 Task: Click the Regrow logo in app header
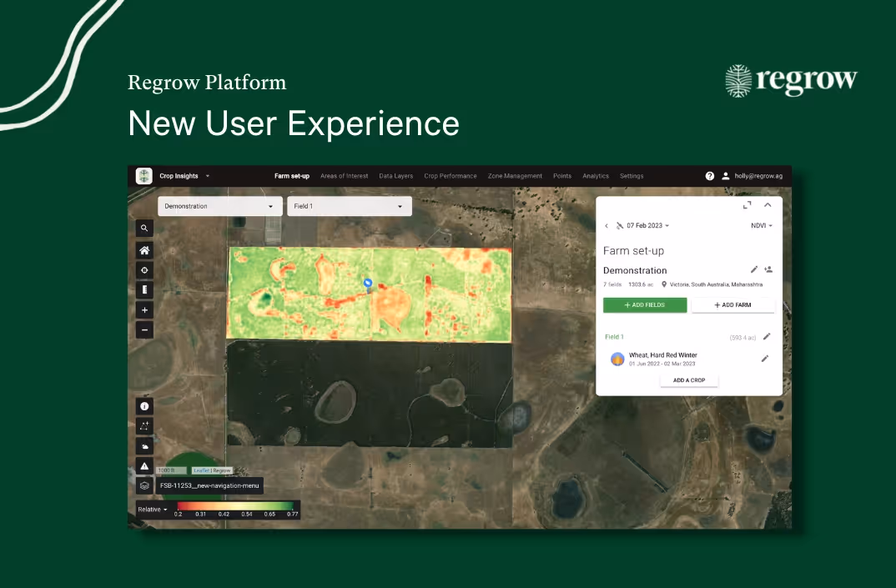[144, 176]
